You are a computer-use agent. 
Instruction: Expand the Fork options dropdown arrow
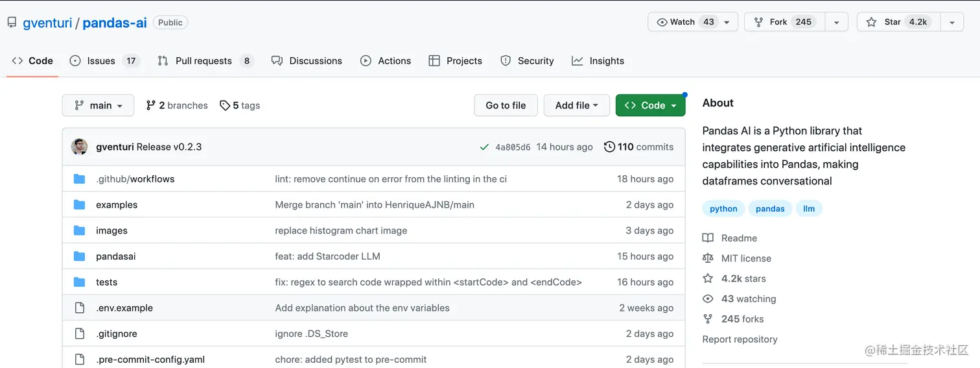coord(837,22)
